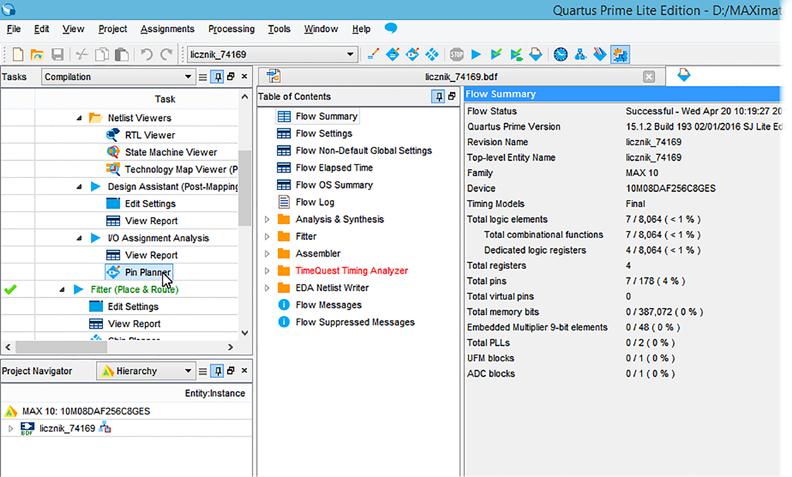
Task: Switch to licznik_74169.bdf tab
Action: pyautogui.click(x=461, y=76)
